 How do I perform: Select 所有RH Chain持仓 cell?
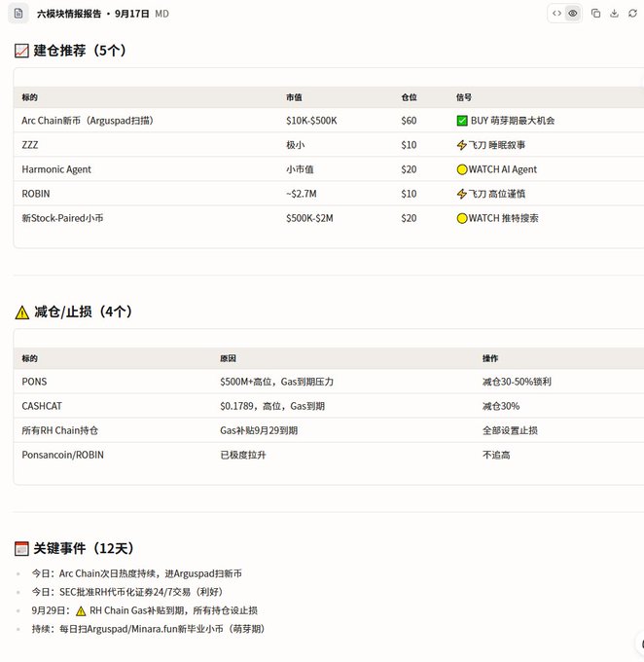click(x=60, y=430)
